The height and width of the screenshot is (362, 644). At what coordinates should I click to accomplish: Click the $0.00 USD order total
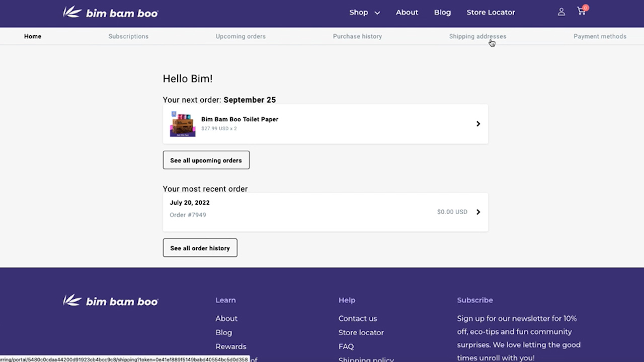coord(452,212)
